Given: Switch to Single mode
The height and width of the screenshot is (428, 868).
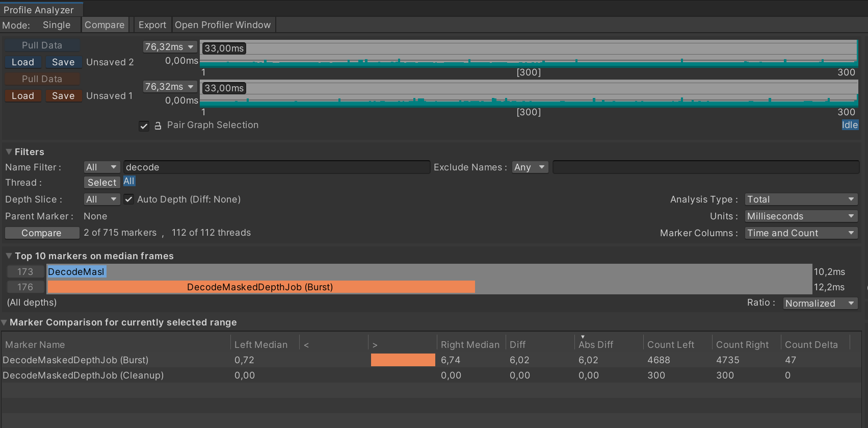Looking at the screenshot, I should point(57,25).
